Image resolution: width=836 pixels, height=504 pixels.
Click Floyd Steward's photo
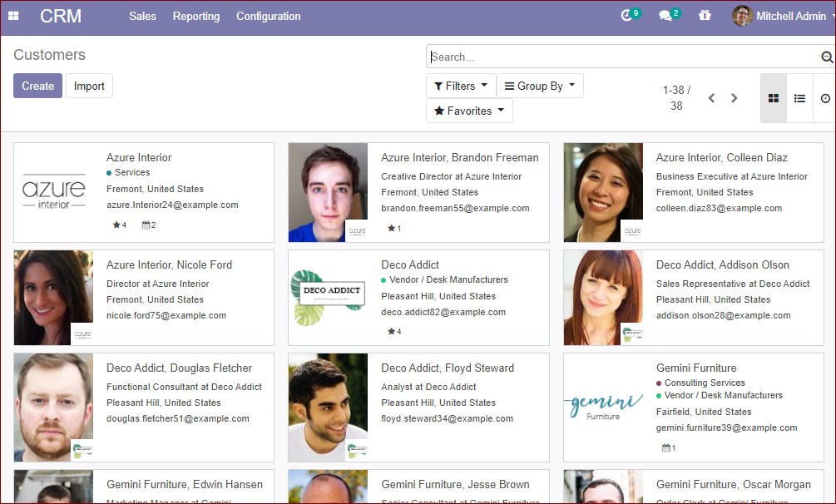click(x=328, y=408)
